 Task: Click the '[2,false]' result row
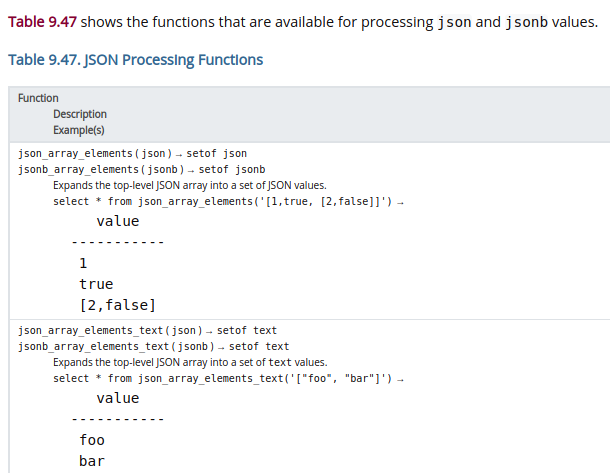(117, 305)
